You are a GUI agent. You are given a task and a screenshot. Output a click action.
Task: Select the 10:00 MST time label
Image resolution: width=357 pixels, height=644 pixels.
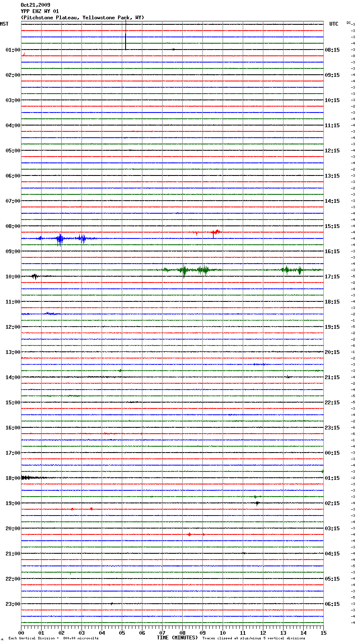[13, 276]
